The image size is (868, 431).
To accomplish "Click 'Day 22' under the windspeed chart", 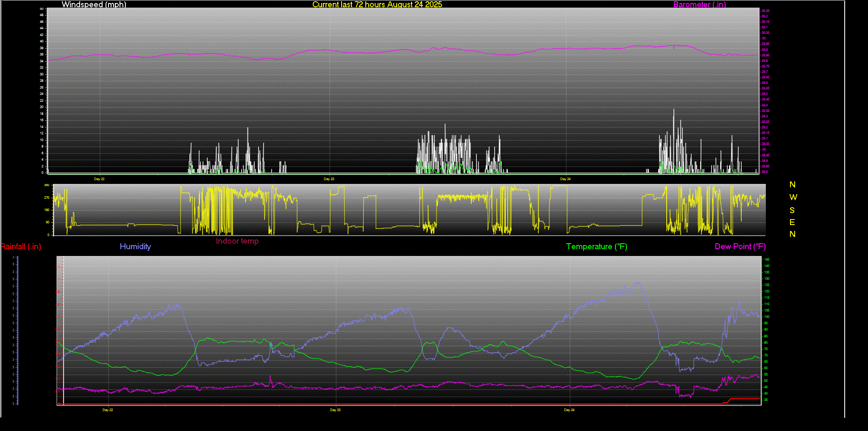I will pos(99,179).
